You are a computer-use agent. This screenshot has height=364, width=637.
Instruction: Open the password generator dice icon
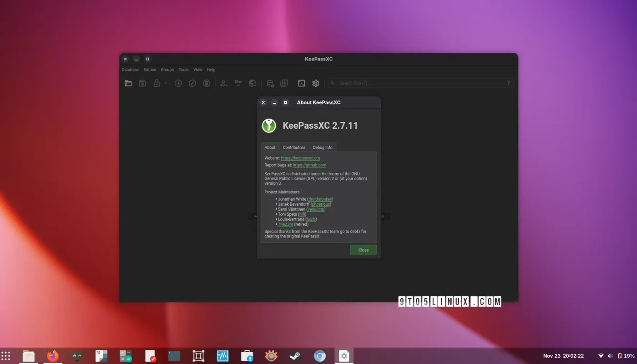coord(301,83)
